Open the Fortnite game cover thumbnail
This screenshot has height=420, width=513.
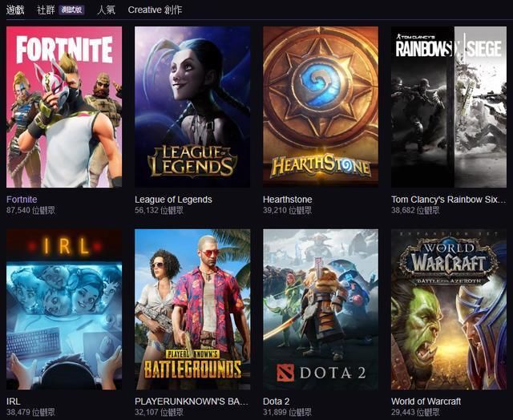(x=64, y=107)
